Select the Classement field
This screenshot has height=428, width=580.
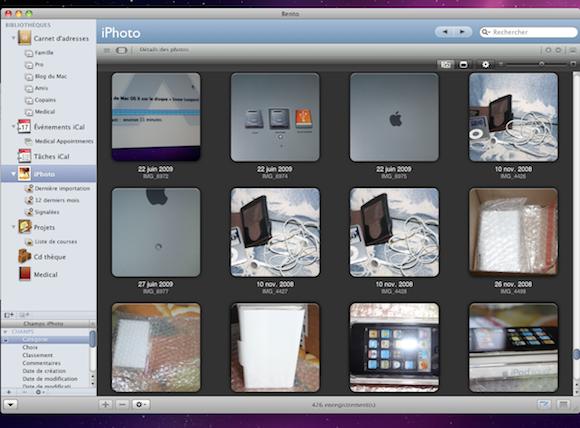coord(37,355)
